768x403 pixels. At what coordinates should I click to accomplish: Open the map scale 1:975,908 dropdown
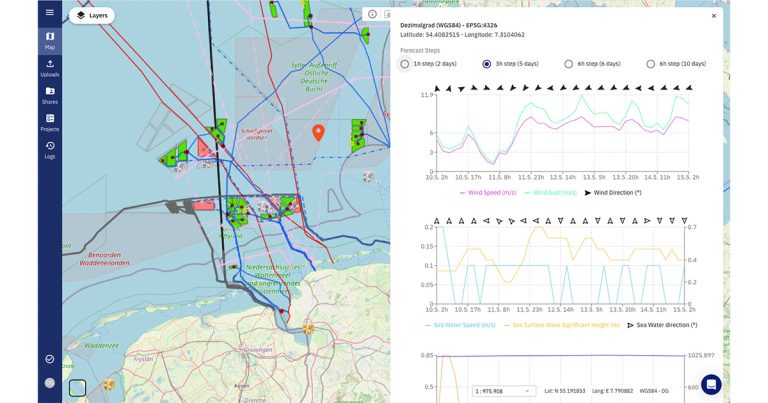(x=502, y=391)
